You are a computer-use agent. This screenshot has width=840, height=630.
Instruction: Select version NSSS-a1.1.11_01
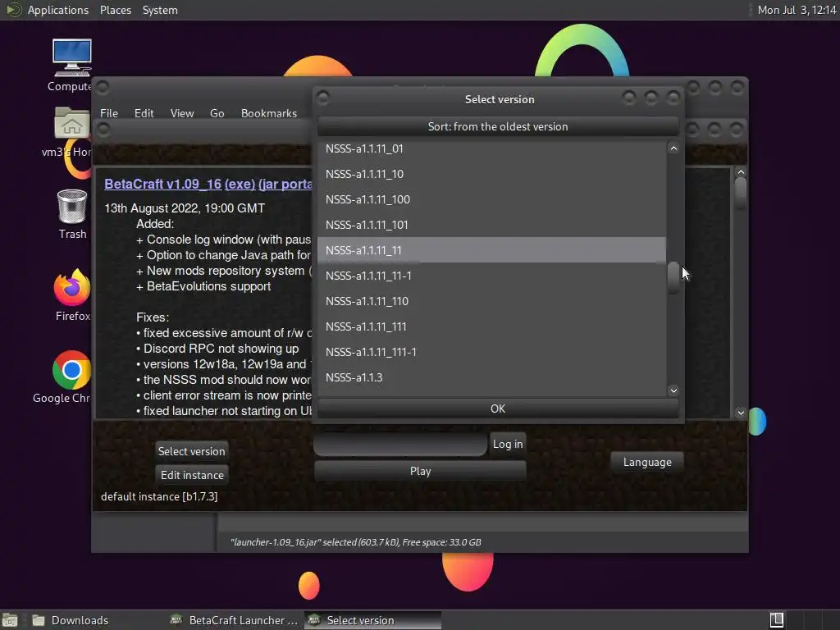[492, 148]
